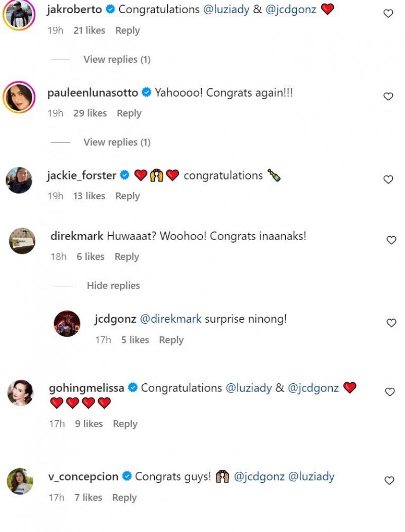Reply to gohingmelissa's comment
The width and height of the screenshot is (405, 532).
(125, 424)
